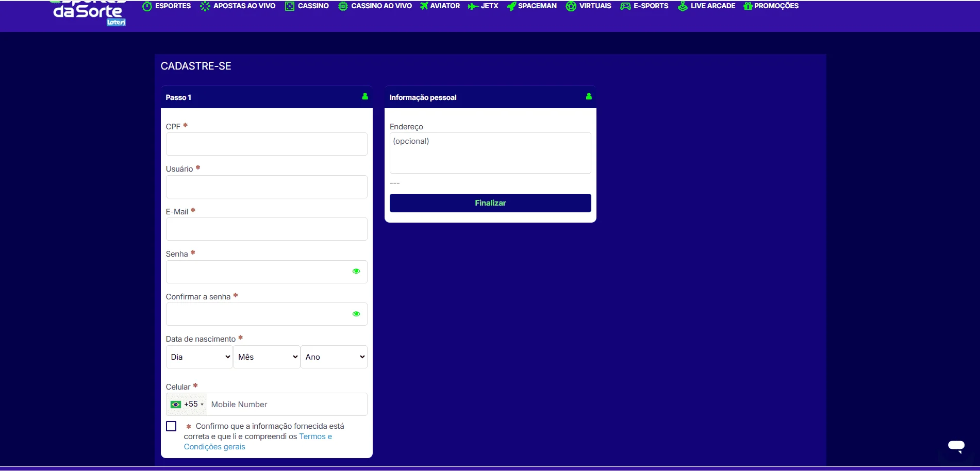Viewport: 980px width, 471px height.
Task: Click the icon beside APOSTAS AO VIVO
Action: click(x=205, y=6)
